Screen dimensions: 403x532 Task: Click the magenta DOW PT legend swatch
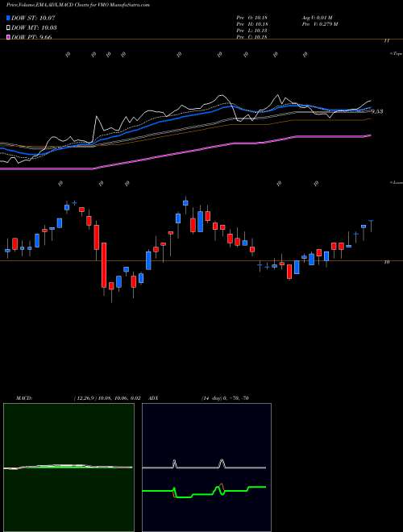8,36
